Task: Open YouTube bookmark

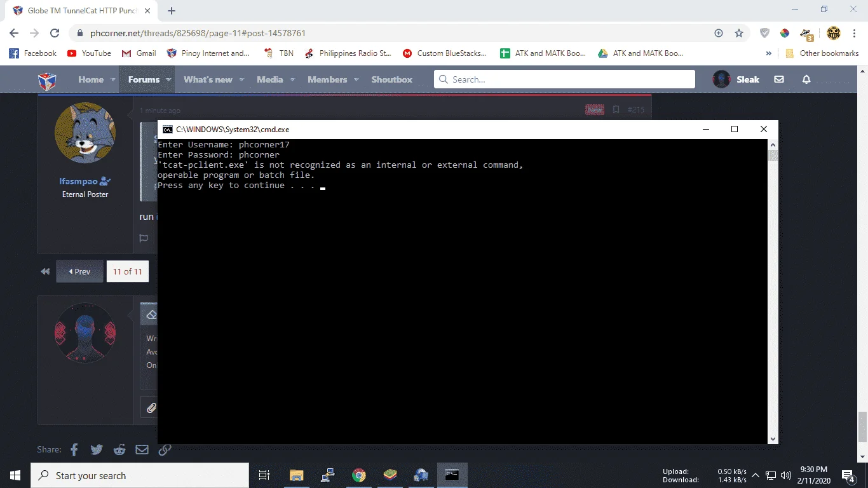Action: 89,53
